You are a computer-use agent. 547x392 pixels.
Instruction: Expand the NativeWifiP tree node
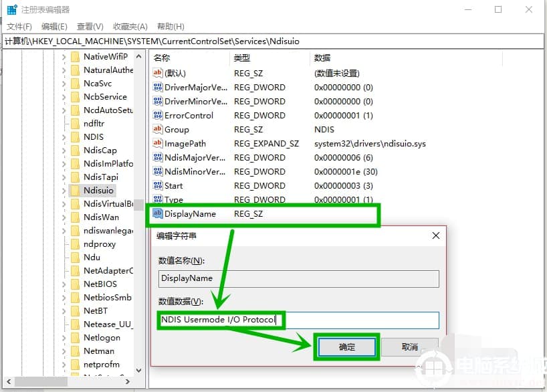tap(64, 57)
